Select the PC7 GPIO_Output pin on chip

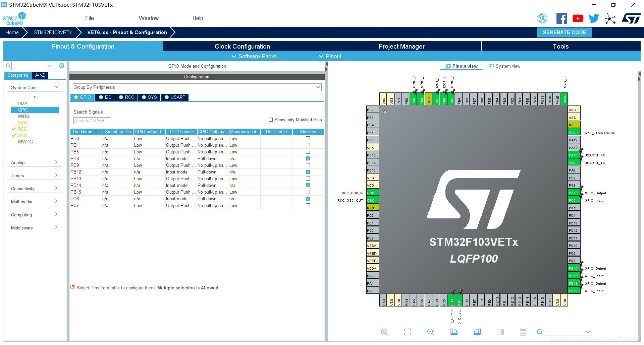tap(574, 193)
